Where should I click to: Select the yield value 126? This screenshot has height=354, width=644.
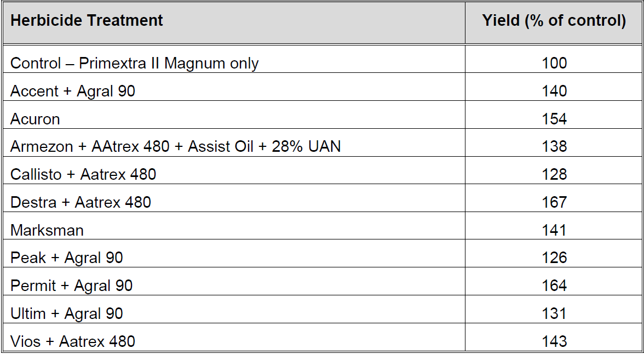[x=554, y=258]
